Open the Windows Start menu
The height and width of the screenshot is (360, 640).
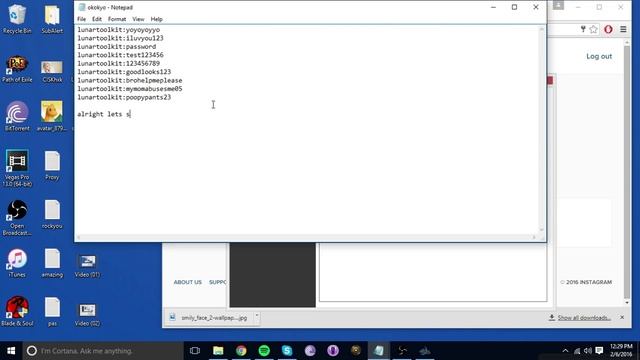coord(11,351)
